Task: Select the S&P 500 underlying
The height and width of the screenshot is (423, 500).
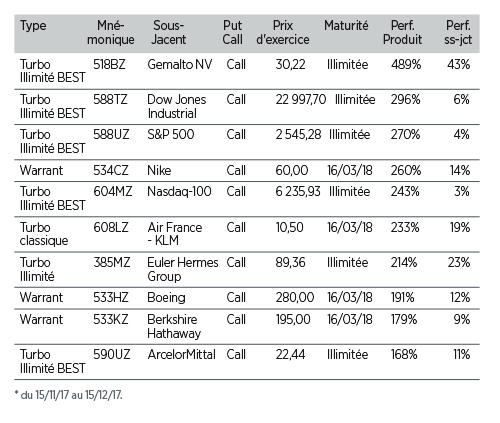Action: (x=171, y=135)
